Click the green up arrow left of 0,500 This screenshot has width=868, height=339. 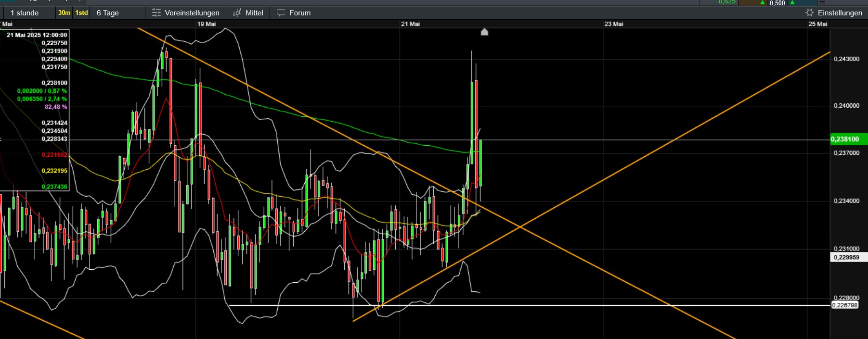pos(763,3)
